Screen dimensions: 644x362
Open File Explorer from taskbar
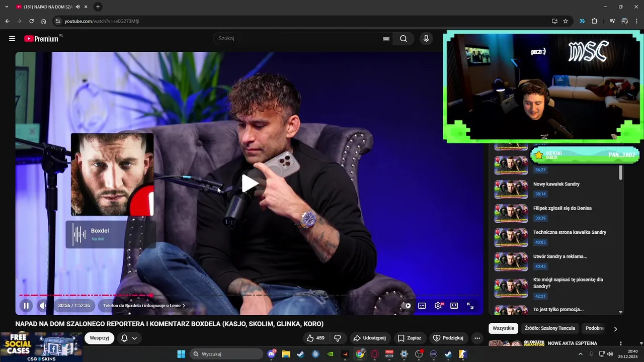pyautogui.click(x=286, y=354)
